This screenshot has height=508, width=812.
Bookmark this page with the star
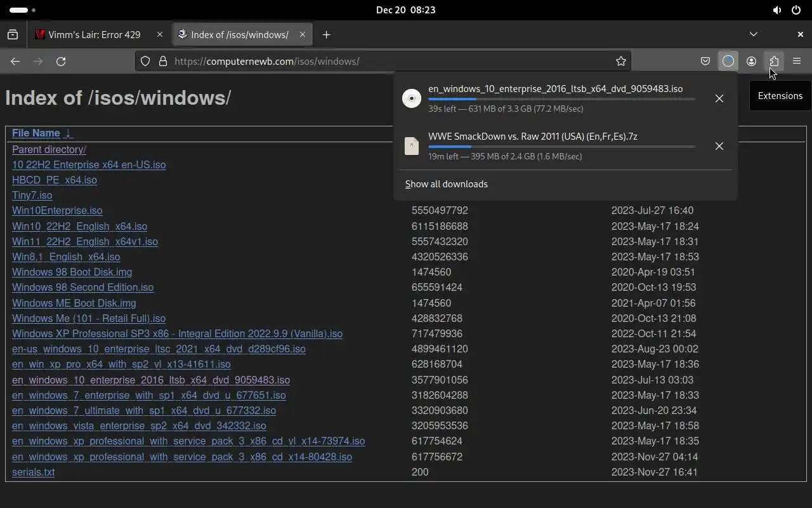coord(621,61)
